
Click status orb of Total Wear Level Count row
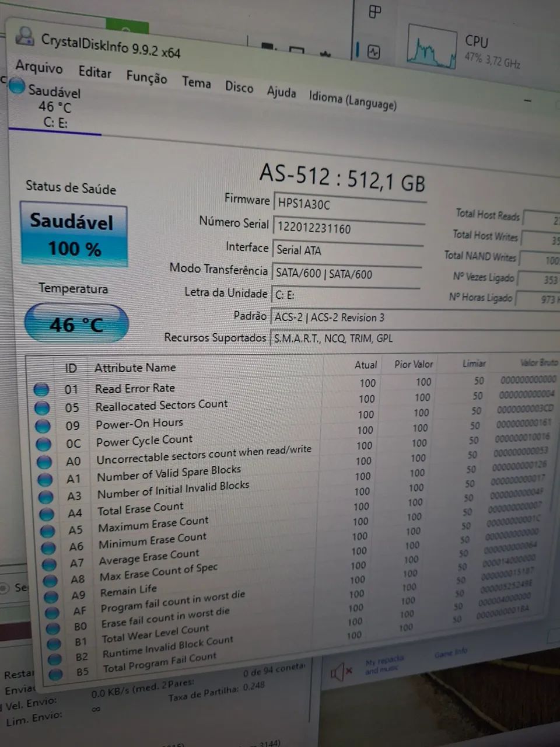tap(54, 644)
